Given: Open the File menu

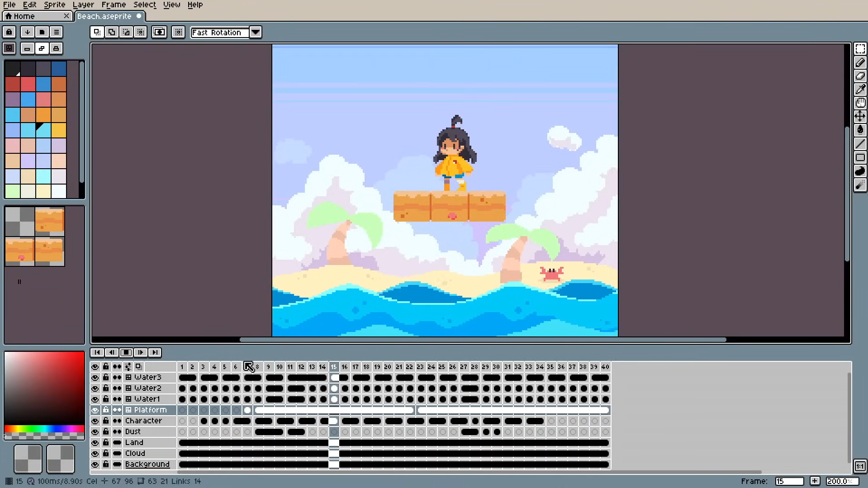Looking at the screenshot, I should point(9,5).
